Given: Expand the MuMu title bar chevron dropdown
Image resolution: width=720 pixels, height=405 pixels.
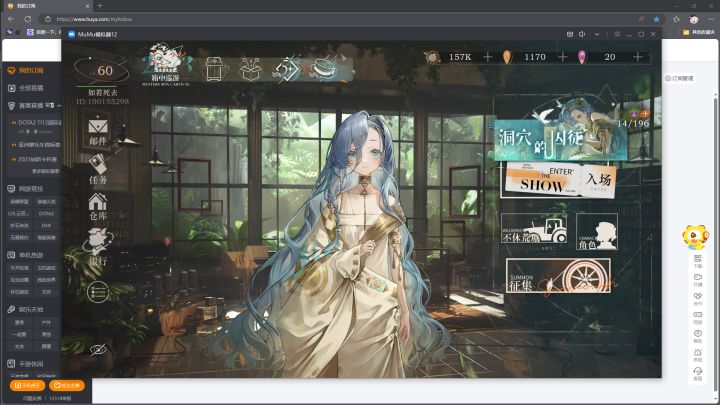Looking at the screenshot, I should [x=596, y=34].
